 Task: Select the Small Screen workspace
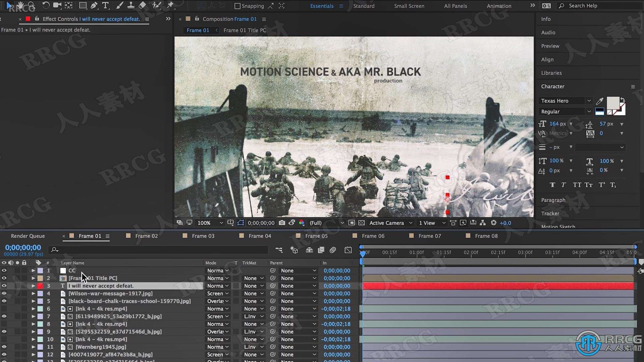(x=409, y=6)
